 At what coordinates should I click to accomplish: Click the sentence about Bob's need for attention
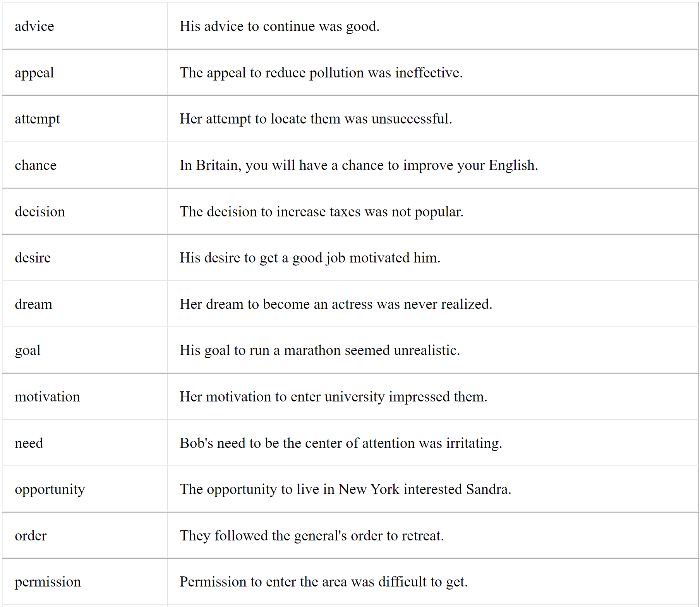pyautogui.click(x=341, y=443)
